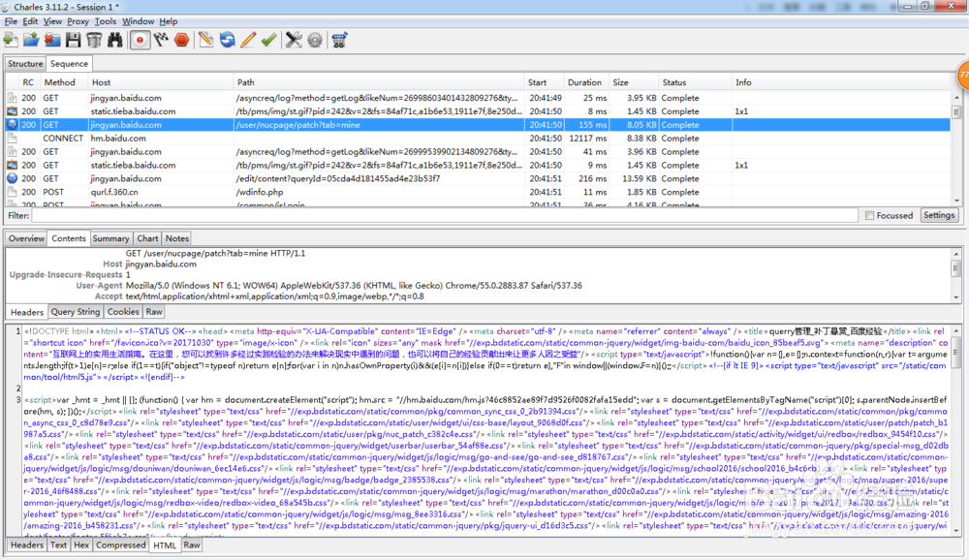The image size is (969, 560).
Task: Repeat selected request with blue arrows
Action: tap(228, 40)
